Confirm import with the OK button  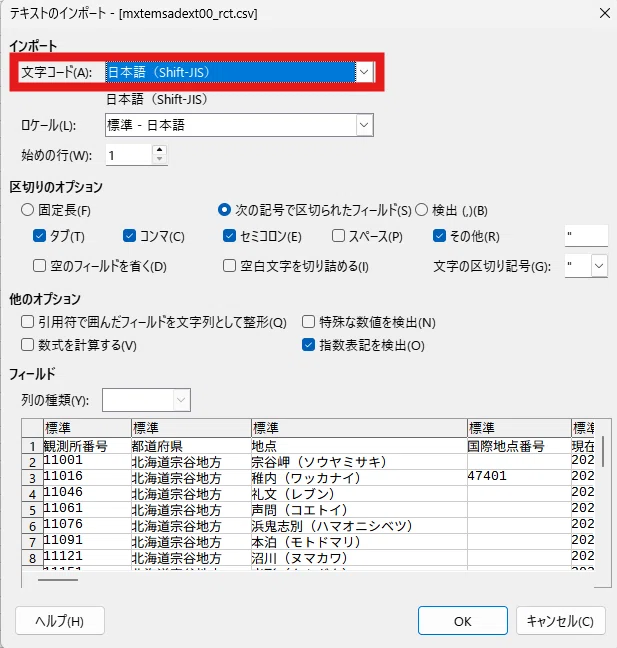[462, 621]
